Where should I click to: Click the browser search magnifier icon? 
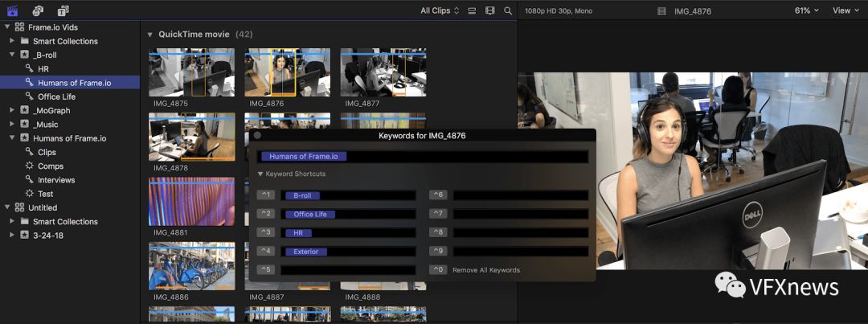[x=508, y=10]
